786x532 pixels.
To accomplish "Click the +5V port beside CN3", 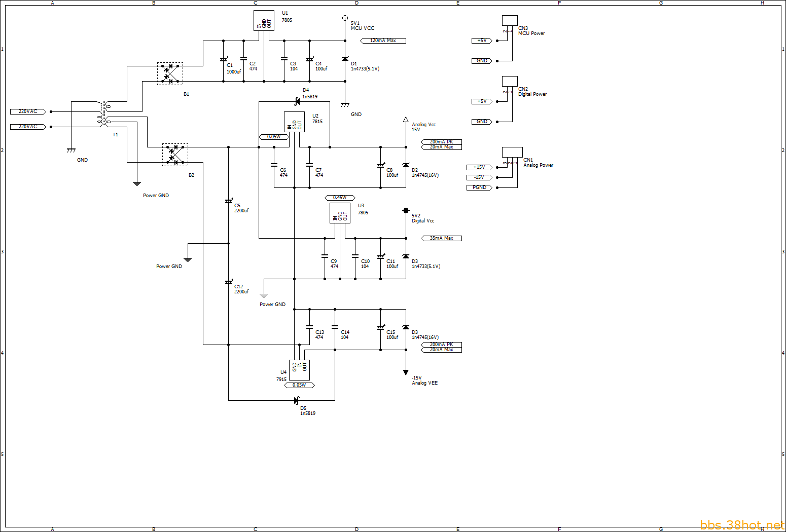I will pos(482,41).
